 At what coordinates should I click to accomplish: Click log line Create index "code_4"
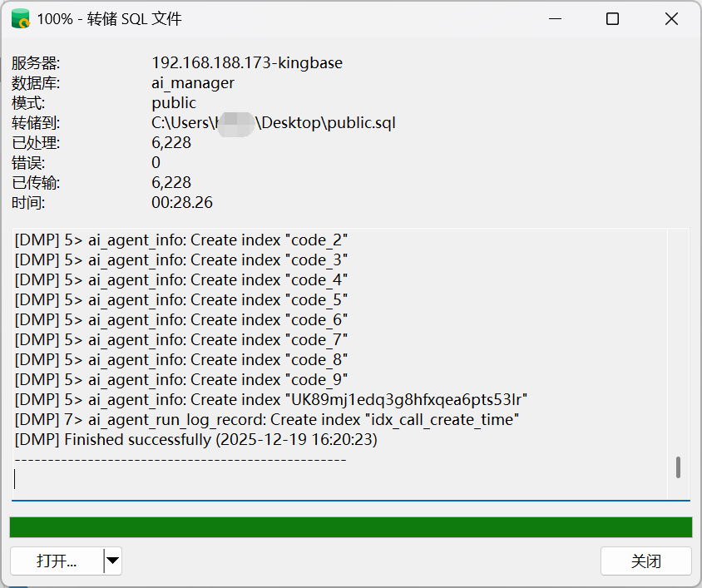(181, 280)
